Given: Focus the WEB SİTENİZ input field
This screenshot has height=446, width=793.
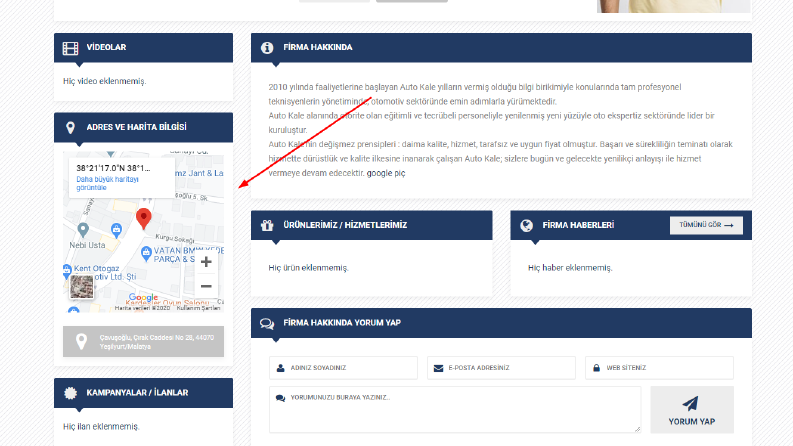Looking at the screenshot, I should coord(659,368).
